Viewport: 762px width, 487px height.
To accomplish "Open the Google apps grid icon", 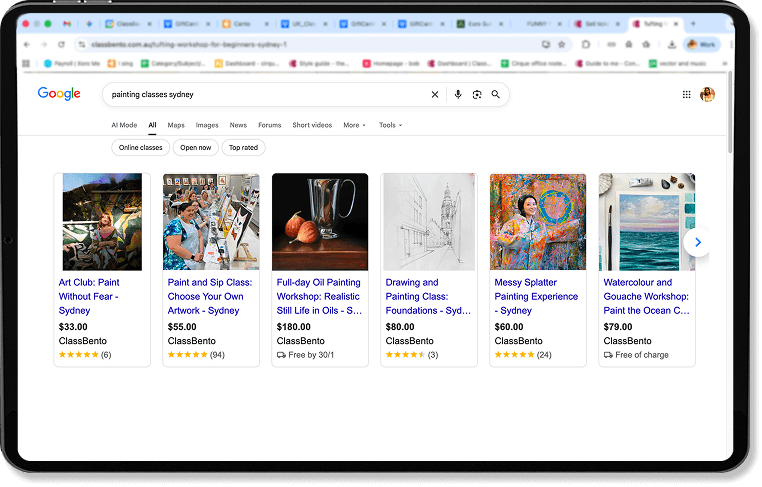I will coord(686,94).
